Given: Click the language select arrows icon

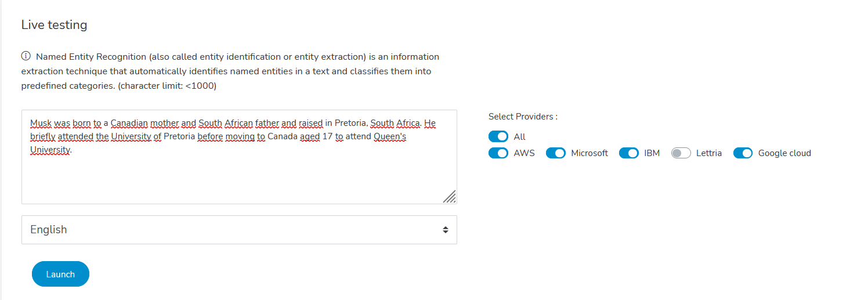Looking at the screenshot, I should pyautogui.click(x=445, y=230).
